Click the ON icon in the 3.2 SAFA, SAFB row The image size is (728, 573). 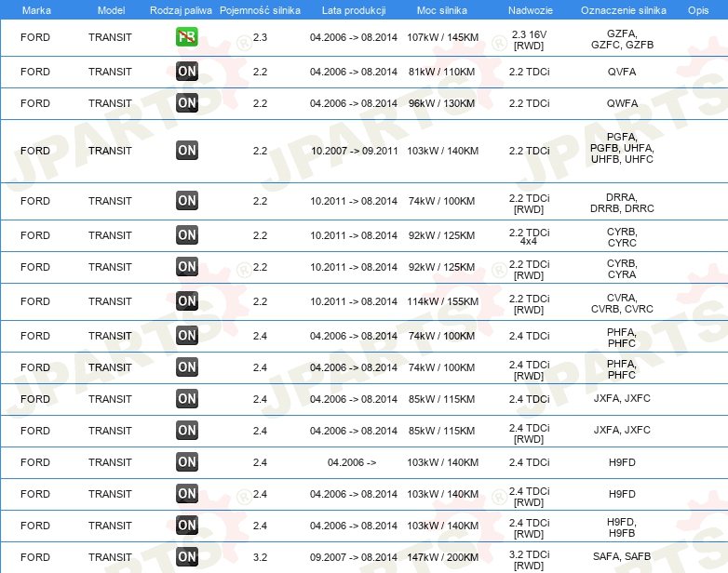(187, 557)
